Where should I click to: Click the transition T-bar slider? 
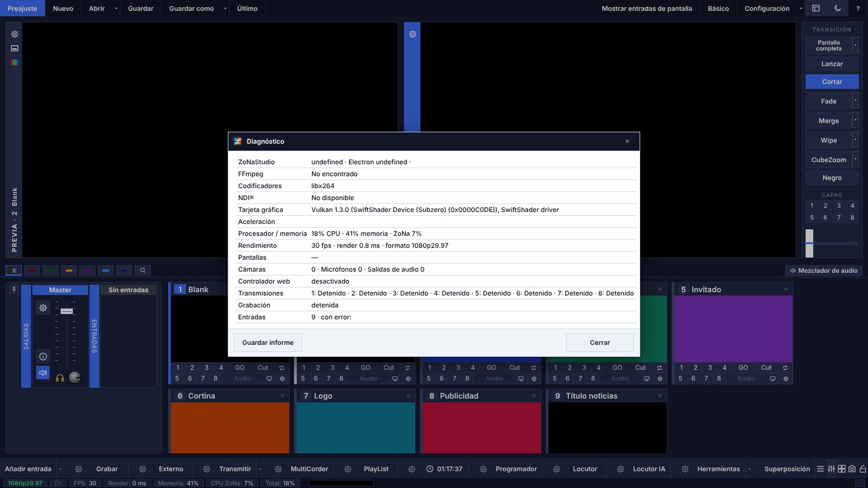pos(809,243)
